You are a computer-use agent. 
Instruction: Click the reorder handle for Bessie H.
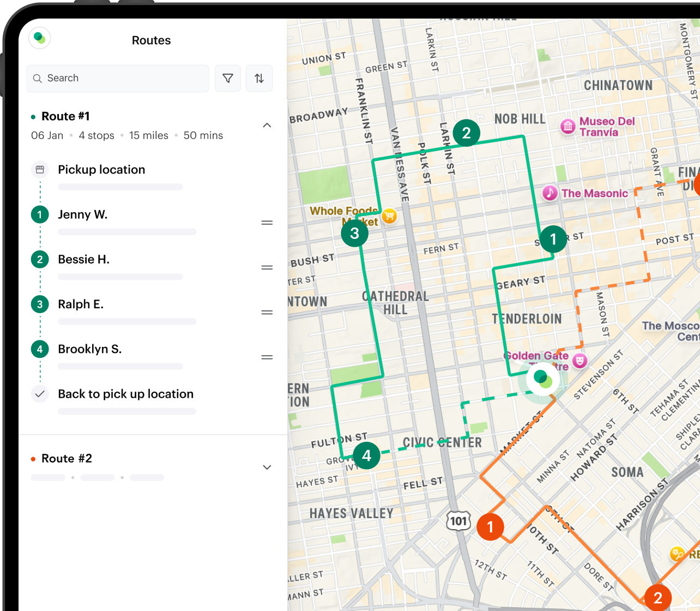pyautogui.click(x=267, y=267)
